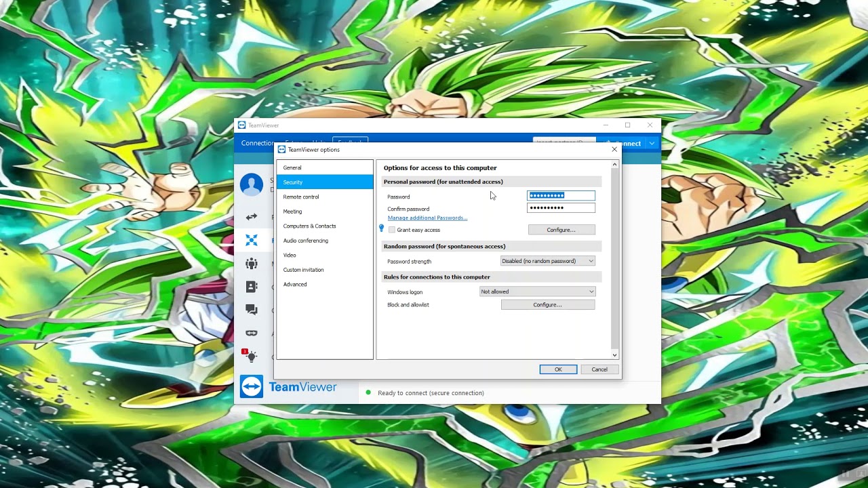Click Cancel in TeamViewer options

(x=599, y=369)
